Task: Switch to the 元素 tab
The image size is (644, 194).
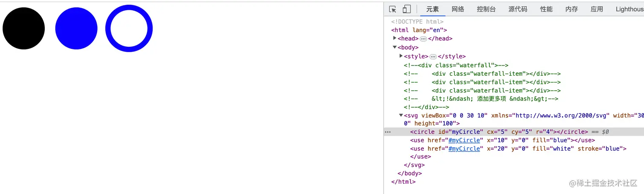Action: 433,9
